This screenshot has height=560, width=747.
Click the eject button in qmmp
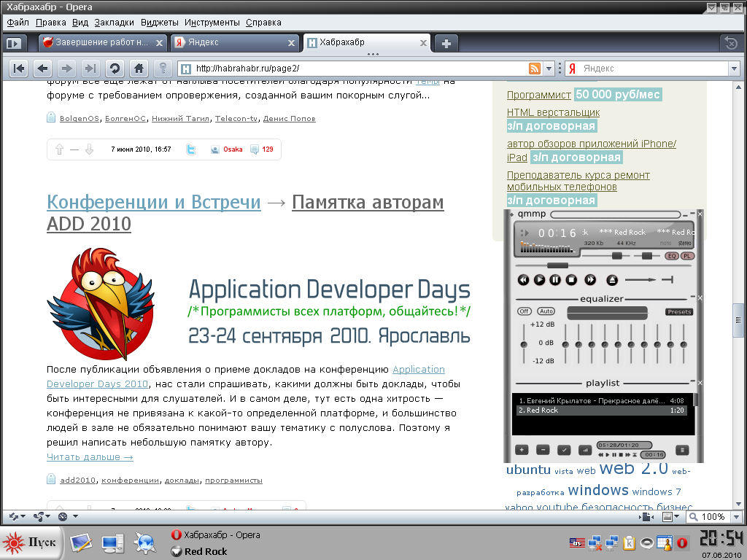pyautogui.click(x=612, y=280)
